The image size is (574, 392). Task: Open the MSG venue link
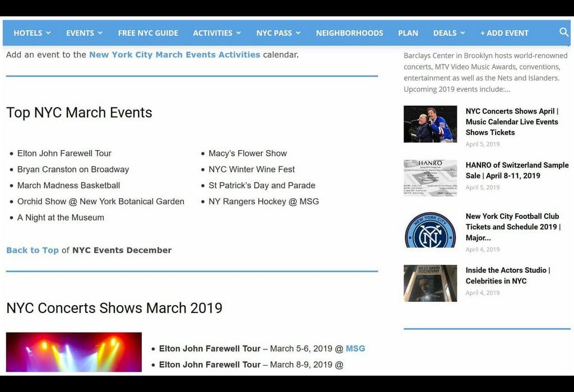[355, 348]
